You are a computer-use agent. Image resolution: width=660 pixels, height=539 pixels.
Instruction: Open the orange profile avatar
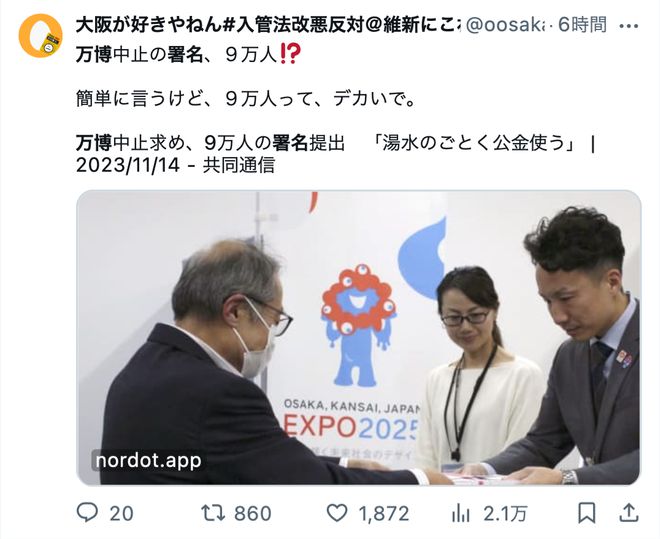(40, 36)
